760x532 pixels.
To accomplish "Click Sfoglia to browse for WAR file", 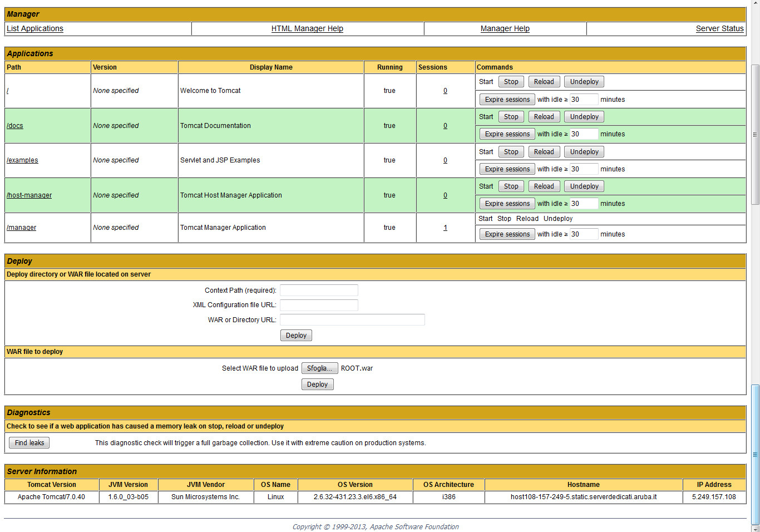I will 319,368.
